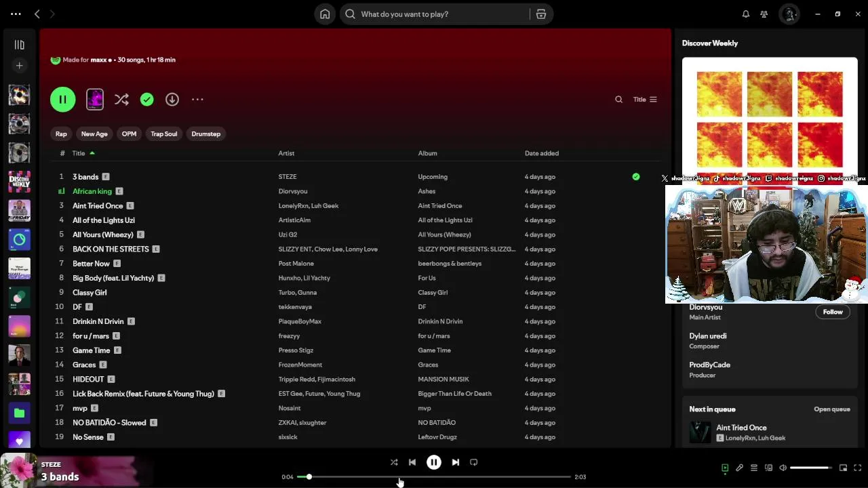Enter full screen with the expand icon
The width and height of the screenshot is (868, 488).
coord(857,468)
